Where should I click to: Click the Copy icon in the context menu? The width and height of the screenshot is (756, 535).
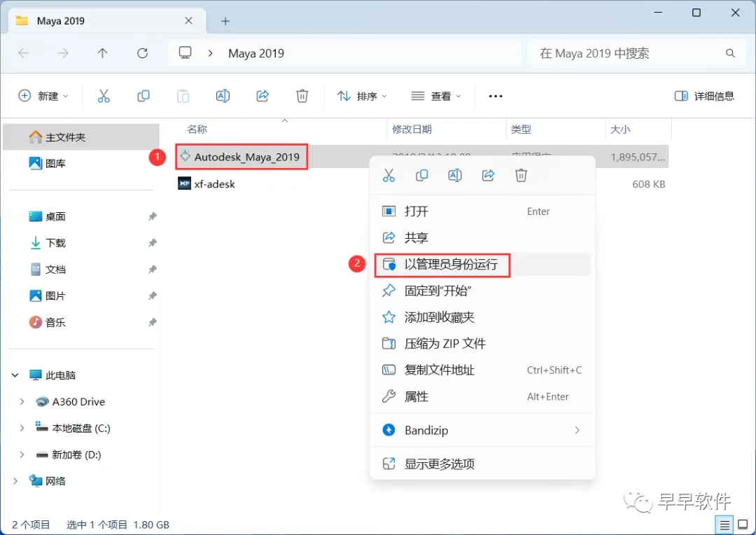(422, 175)
